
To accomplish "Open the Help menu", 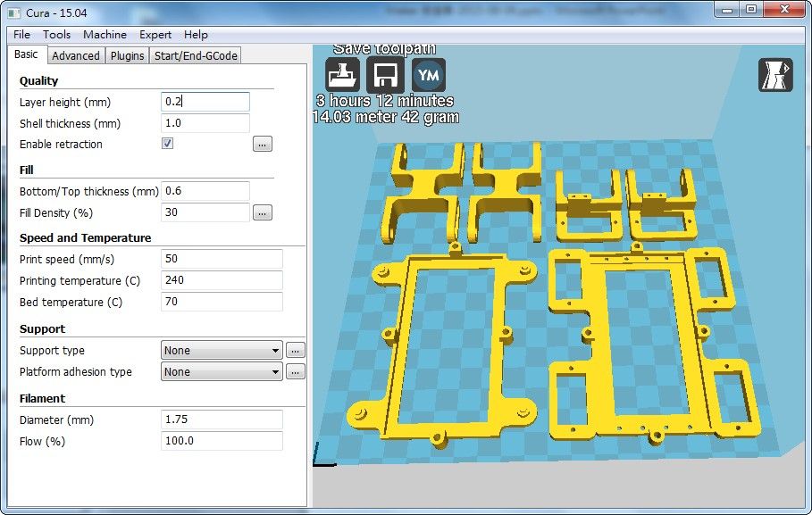I will [x=196, y=35].
